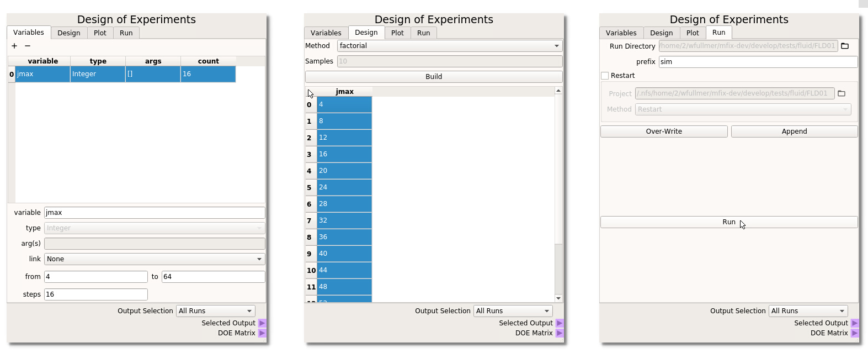The width and height of the screenshot is (868, 353).
Task: Switch to the Design tab beside the active Variables tab
Action: coord(69,33)
